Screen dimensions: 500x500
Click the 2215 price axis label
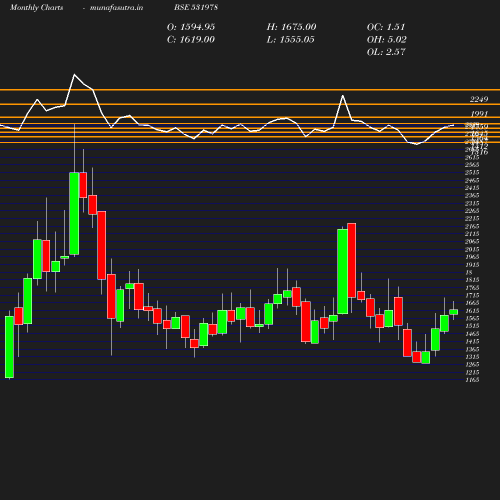click(x=472, y=219)
